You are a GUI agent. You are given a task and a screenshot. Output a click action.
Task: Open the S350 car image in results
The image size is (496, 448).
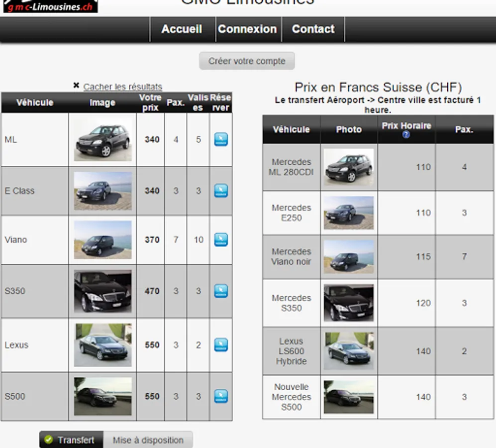103,291
